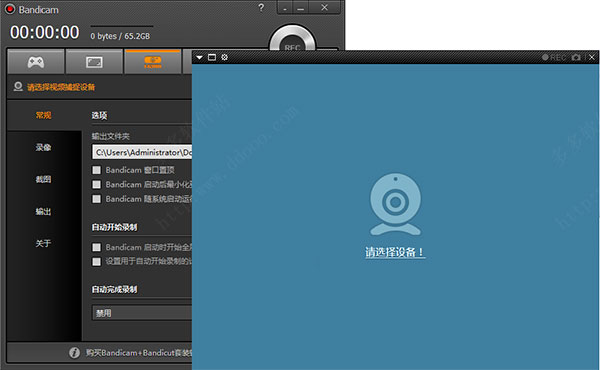
Task: Enable Bandicam minimize-after-start checkbox
Action: pos(96,184)
